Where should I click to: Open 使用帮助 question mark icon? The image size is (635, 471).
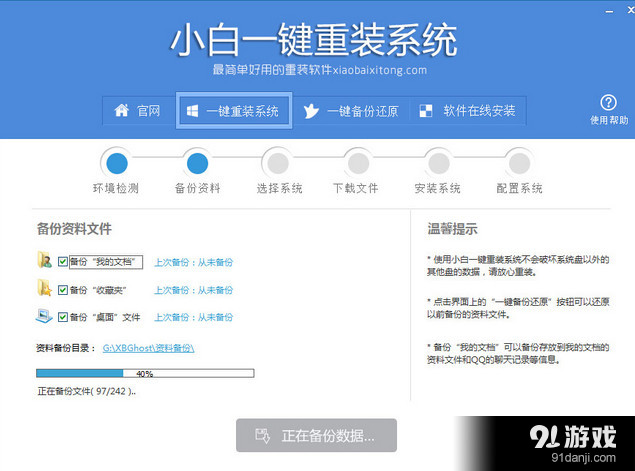608,103
